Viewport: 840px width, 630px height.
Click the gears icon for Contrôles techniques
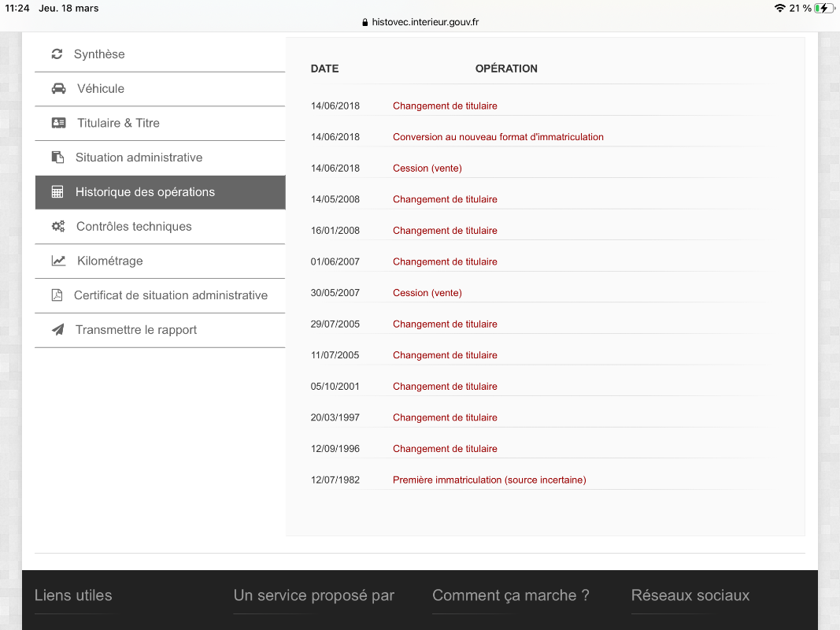pos(57,227)
